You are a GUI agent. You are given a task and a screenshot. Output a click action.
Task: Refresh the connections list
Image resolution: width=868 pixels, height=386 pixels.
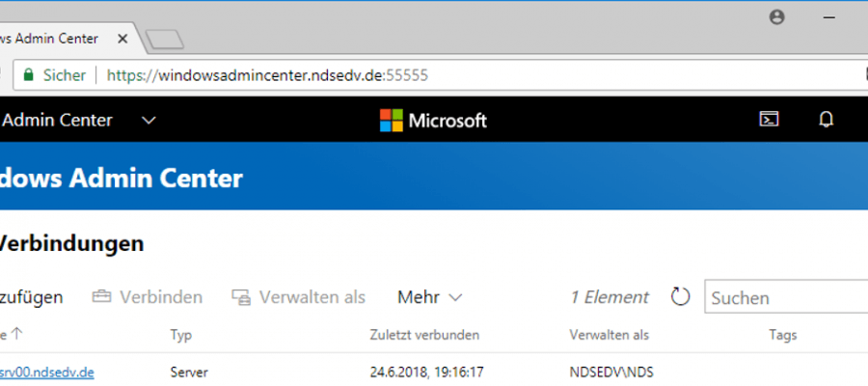point(680,296)
